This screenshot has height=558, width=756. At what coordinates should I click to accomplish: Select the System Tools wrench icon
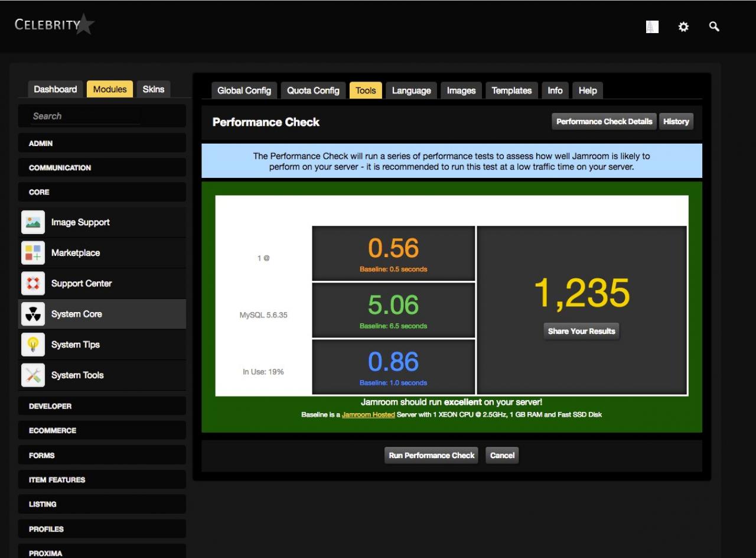(x=33, y=375)
